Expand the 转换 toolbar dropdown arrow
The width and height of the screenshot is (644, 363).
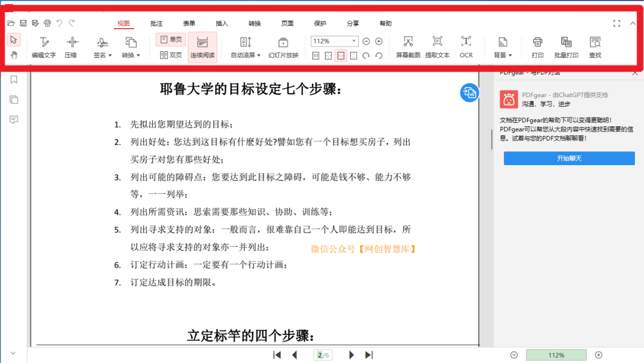[x=138, y=55]
